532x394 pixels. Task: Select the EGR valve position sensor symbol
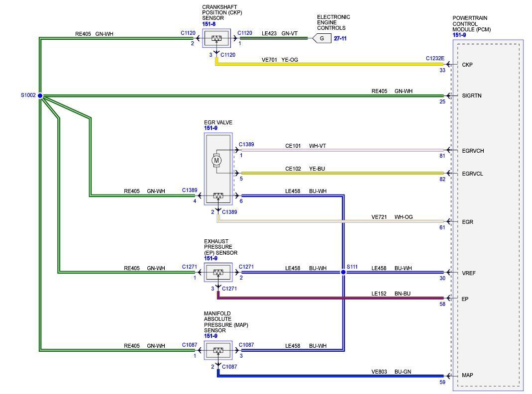pos(217,196)
